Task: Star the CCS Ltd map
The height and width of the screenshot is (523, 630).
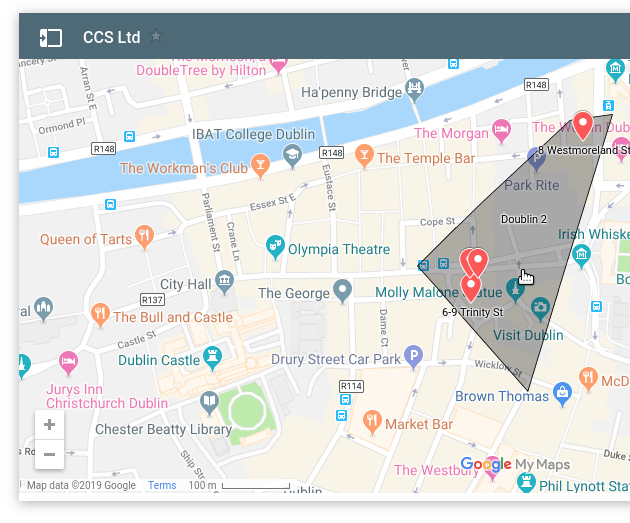Action: pyautogui.click(x=156, y=36)
